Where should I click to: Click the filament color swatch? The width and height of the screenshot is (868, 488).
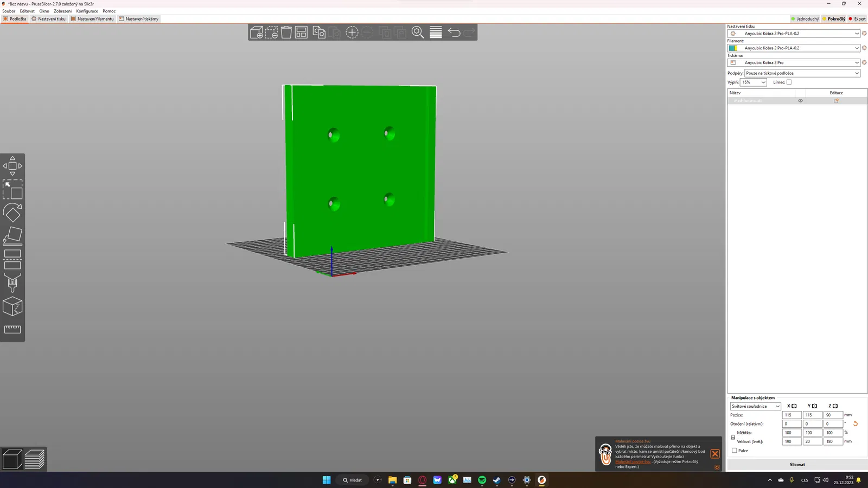(x=733, y=48)
